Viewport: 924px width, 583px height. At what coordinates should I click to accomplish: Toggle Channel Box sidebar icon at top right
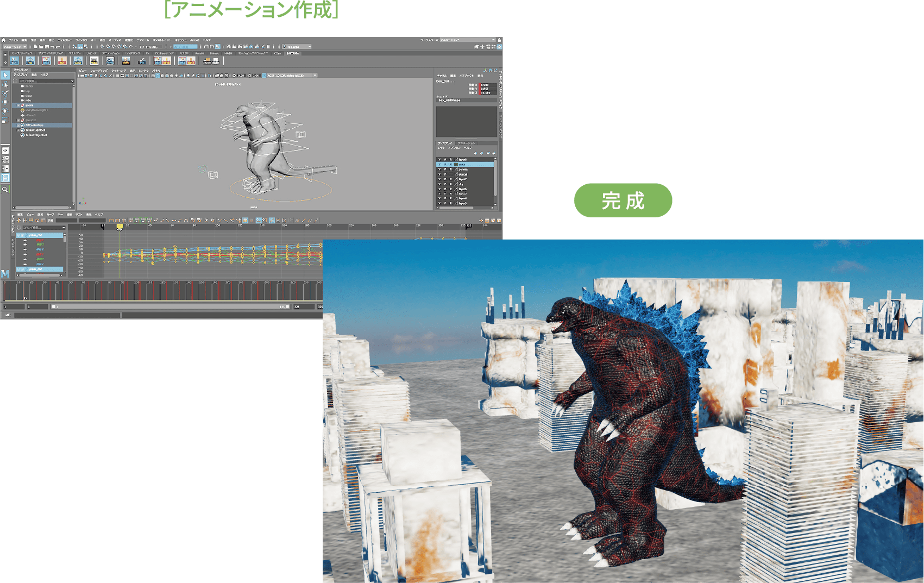(499, 47)
